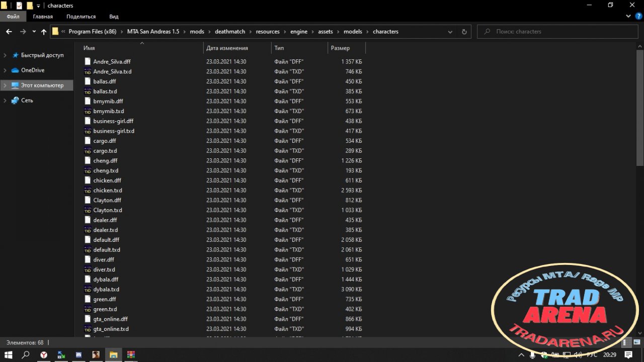This screenshot has height=362, width=644.
Task: Switch to the Поделиться ribbon tab
Action: coord(81,17)
